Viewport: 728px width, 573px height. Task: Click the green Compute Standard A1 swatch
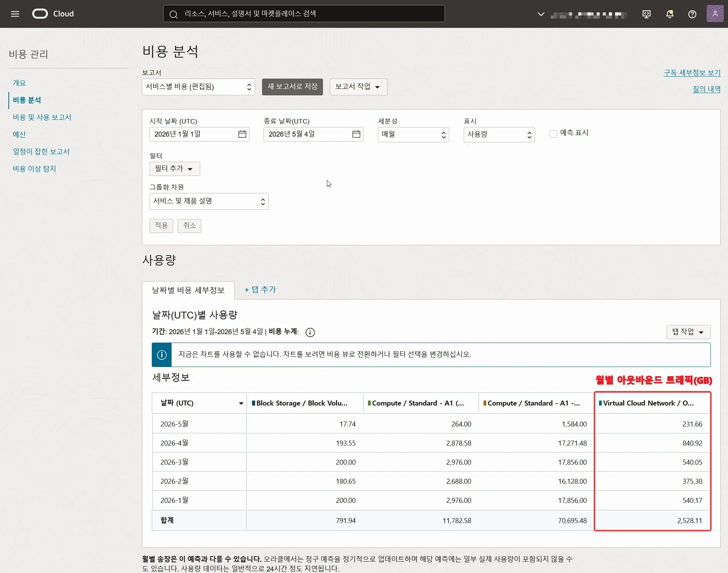pos(369,403)
